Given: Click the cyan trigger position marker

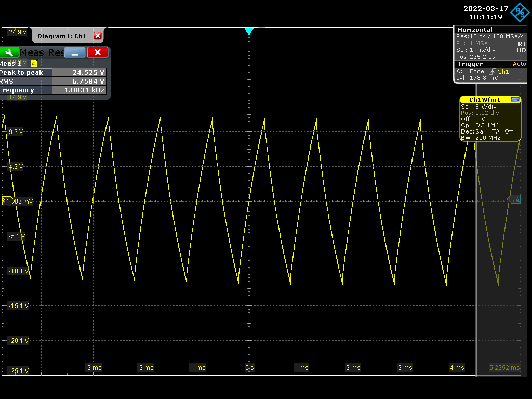Looking at the screenshot, I should point(249,31).
